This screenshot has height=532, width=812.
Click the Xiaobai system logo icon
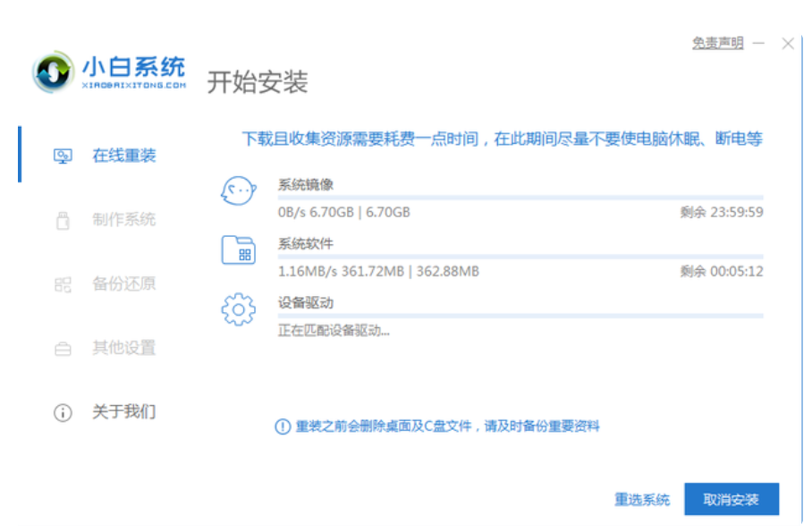click(x=55, y=72)
